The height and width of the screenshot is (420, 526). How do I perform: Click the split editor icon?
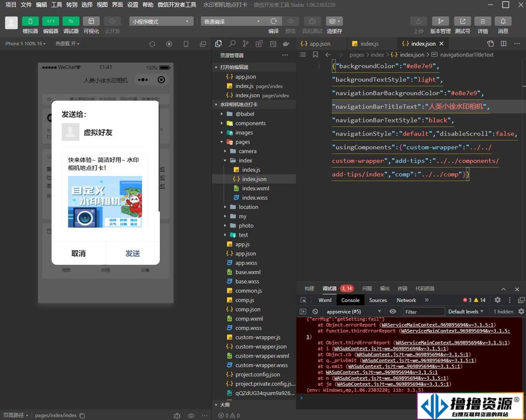(x=504, y=44)
